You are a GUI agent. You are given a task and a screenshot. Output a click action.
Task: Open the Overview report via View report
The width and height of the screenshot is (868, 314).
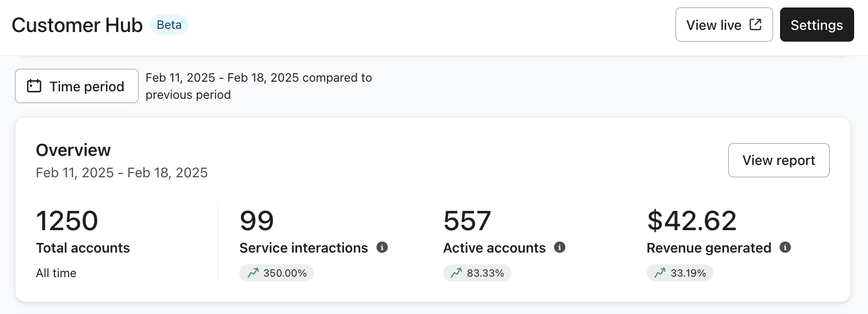coord(778,160)
